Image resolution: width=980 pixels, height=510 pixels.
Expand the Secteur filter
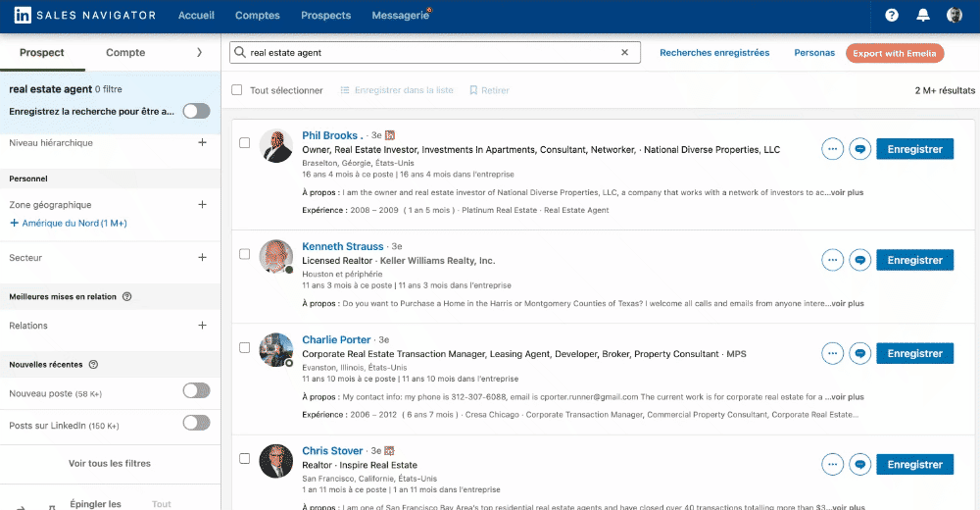[x=203, y=257]
